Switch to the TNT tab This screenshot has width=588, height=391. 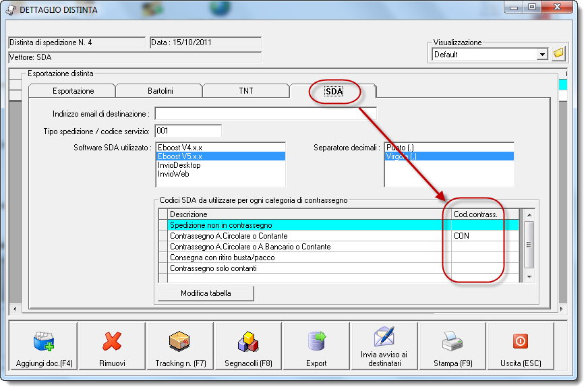pyautogui.click(x=246, y=91)
